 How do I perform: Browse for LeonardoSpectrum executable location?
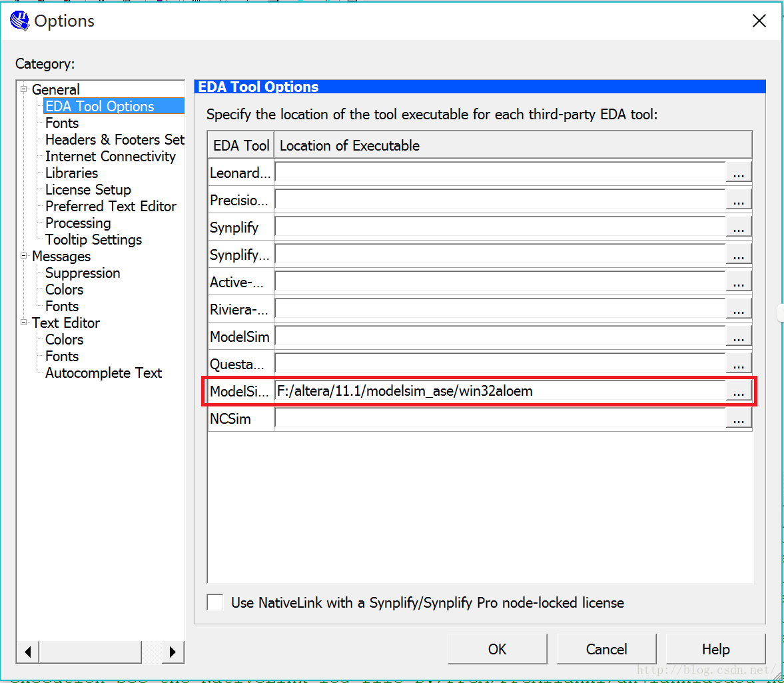tap(739, 173)
